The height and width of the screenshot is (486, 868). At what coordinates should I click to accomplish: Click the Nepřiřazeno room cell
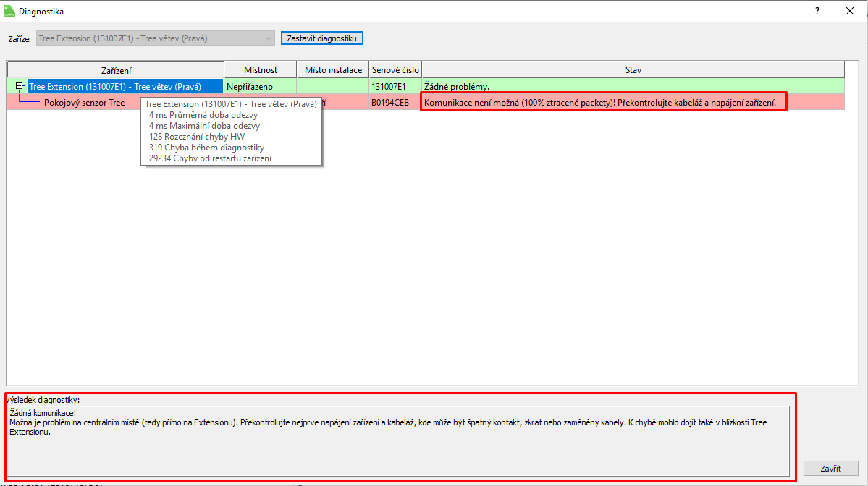pos(250,87)
